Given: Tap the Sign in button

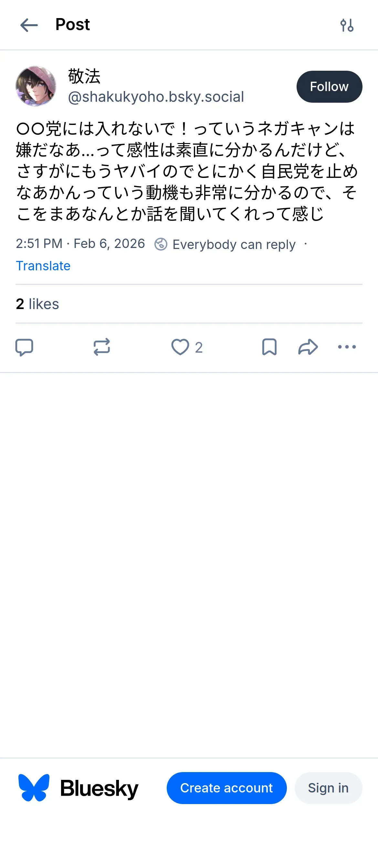Looking at the screenshot, I should (328, 788).
